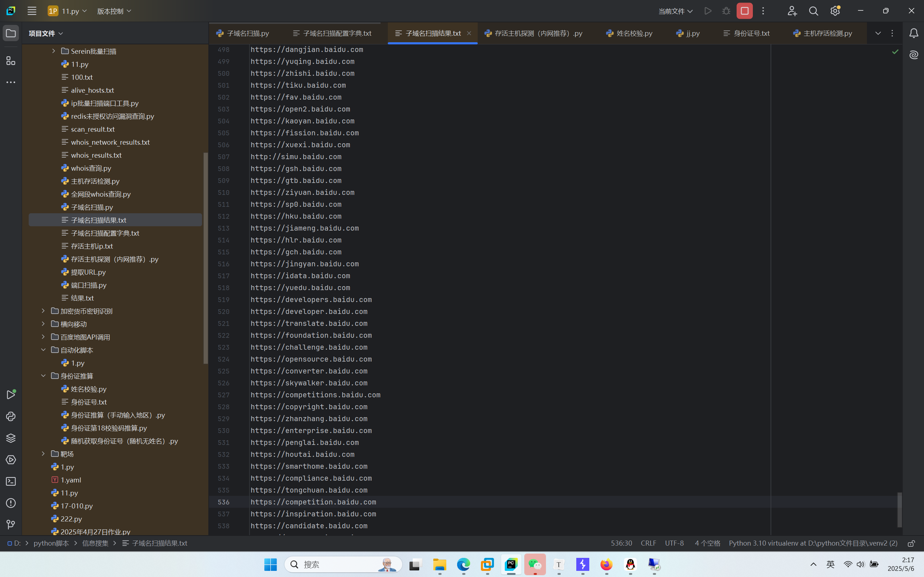
Task: Open the AI Assistant panel icon
Action: [914, 55]
